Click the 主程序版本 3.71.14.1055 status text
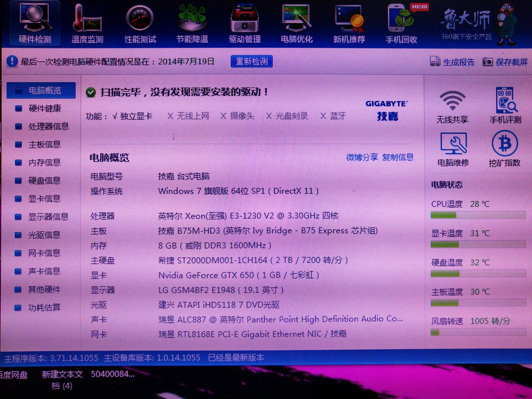This screenshot has height=399, width=532. (51, 358)
